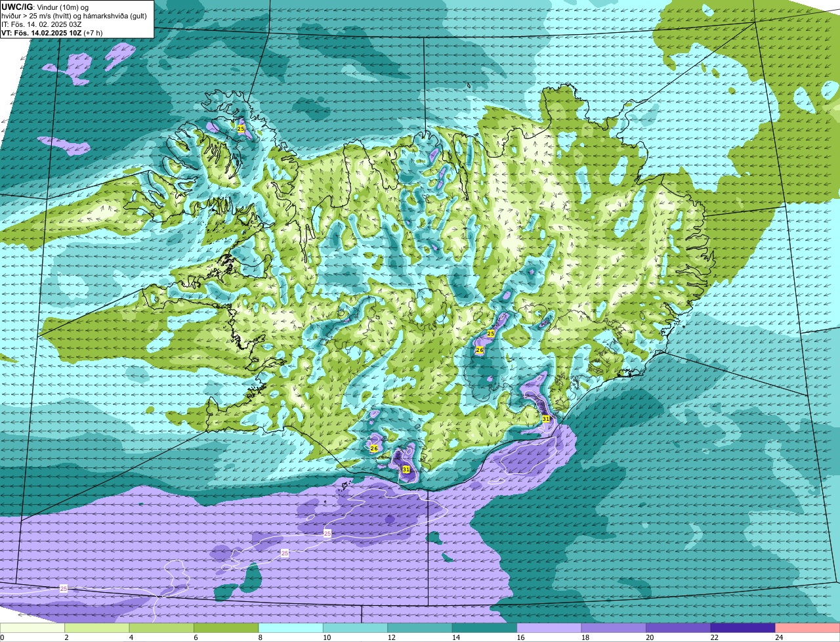The image size is (840, 642).
Task: Click the legend scale number 6
Action: click(195, 637)
